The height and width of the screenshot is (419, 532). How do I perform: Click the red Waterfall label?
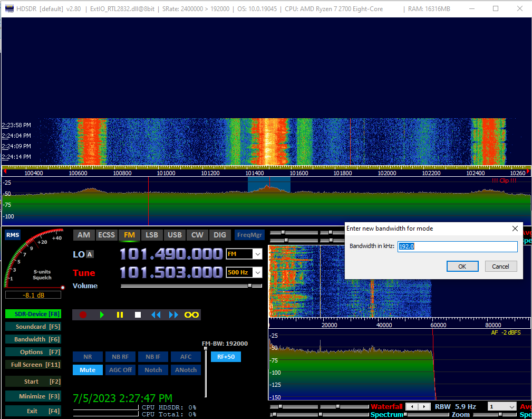click(386, 406)
